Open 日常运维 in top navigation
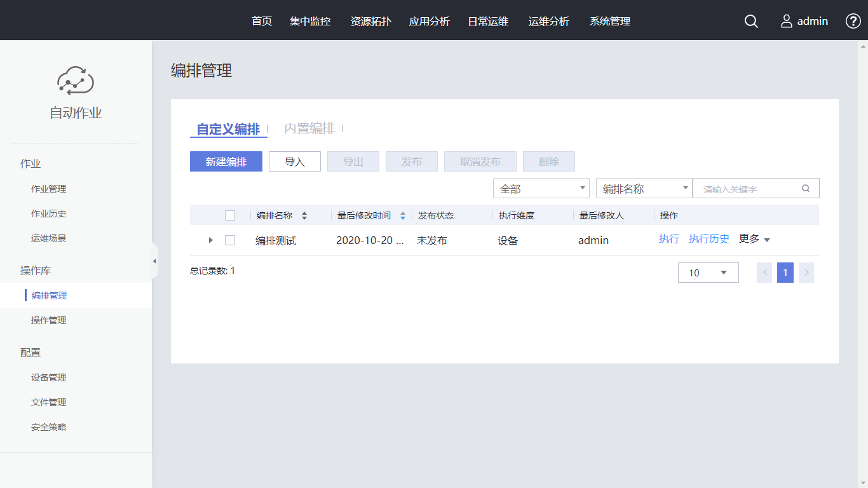Image resolution: width=868 pixels, height=488 pixels. click(x=488, y=22)
